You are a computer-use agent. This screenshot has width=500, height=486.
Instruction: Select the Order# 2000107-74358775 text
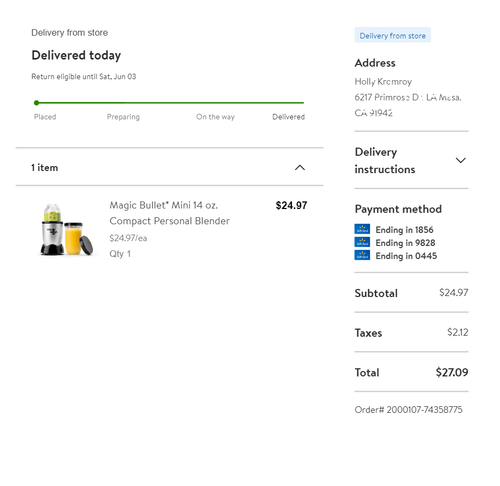point(408,410)
